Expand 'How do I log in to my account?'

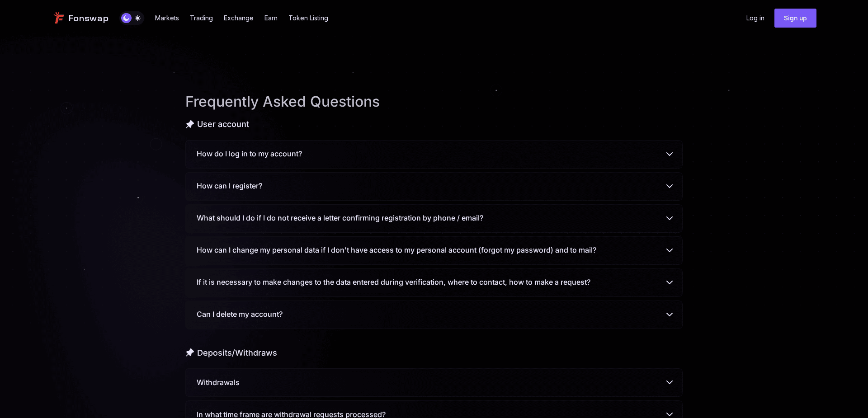coord(433,154)
